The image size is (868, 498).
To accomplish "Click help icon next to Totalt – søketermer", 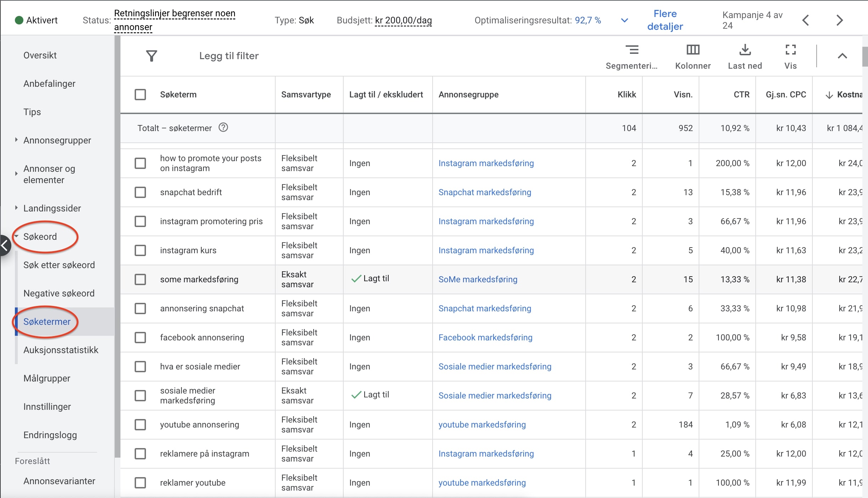I will pyautogui.click(x=223, y=128).
